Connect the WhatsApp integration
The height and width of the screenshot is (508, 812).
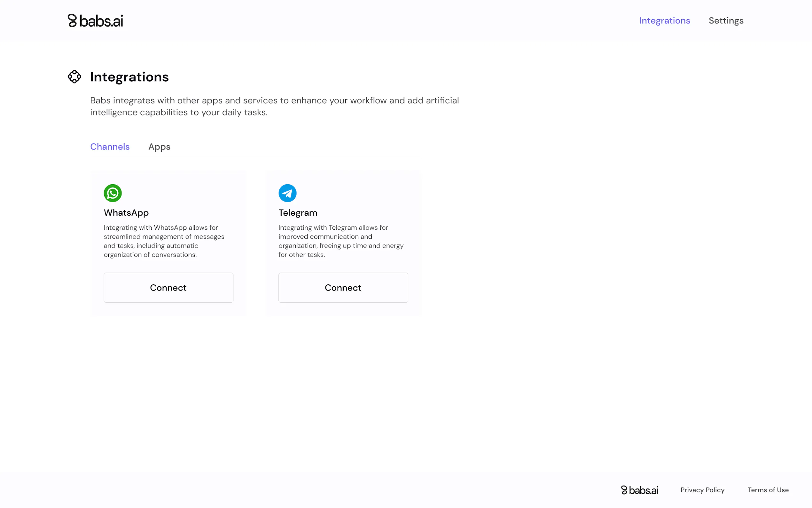pyautogui.click(x=168, y=288)
